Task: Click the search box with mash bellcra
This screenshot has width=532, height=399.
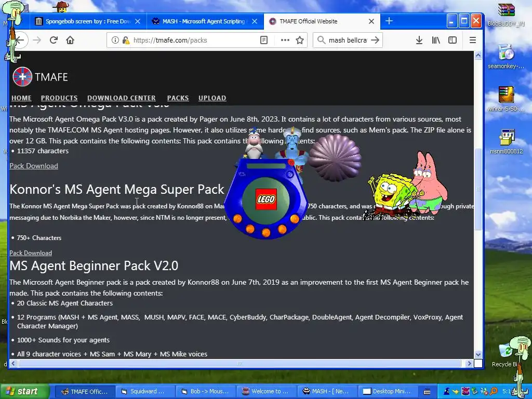Action: (x=348, y=40)
